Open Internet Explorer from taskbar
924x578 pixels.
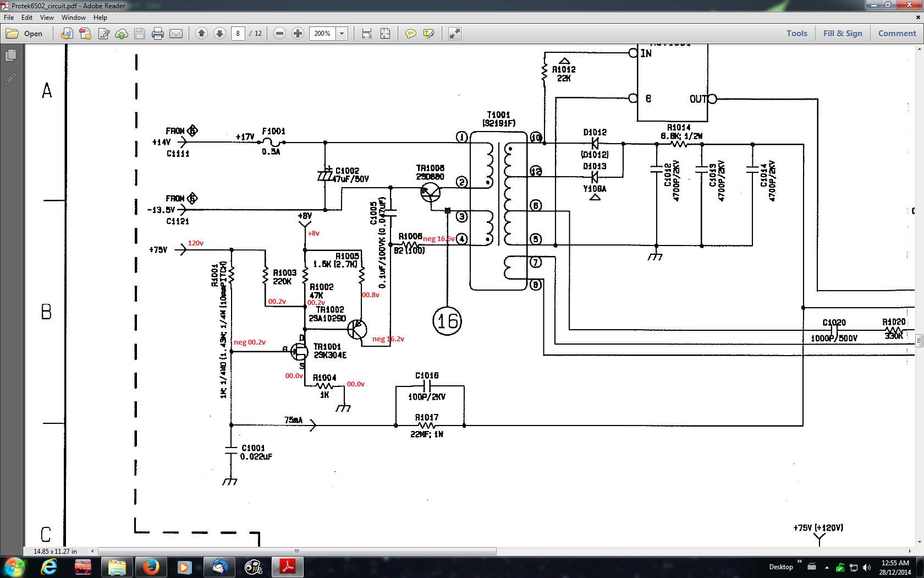click(49, 567)
